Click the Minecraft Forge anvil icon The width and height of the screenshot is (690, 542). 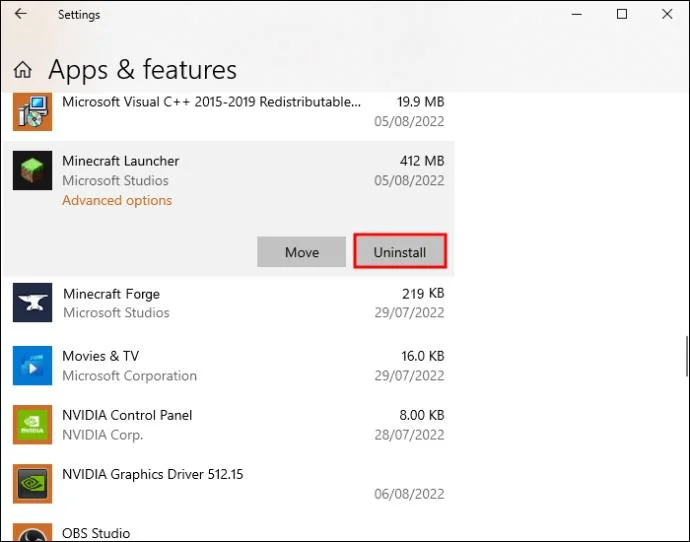pos(33,303)
